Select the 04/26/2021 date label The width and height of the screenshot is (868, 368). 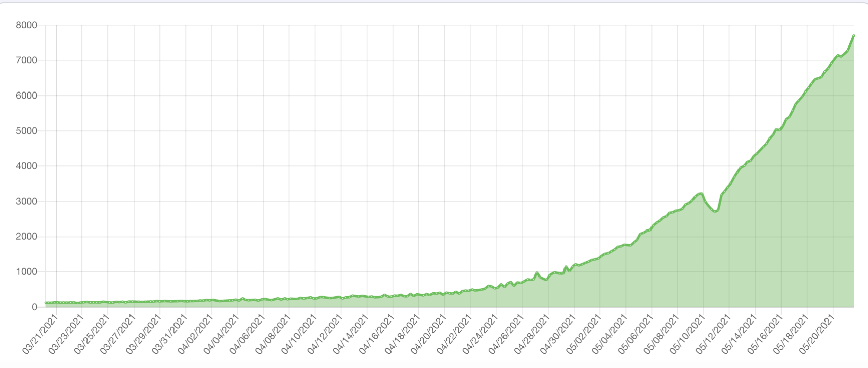click(x=508, y=334)
